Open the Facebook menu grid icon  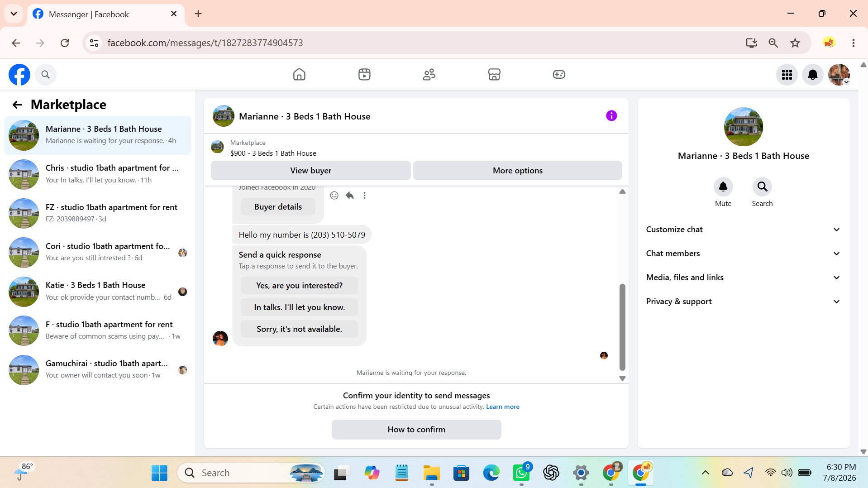[787, 75]
